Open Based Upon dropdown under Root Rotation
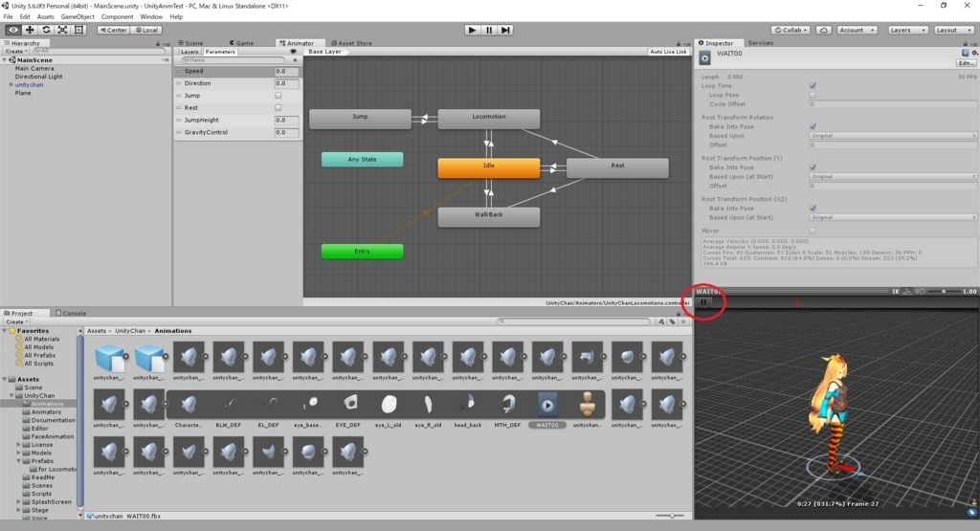Image resolution: width=980 pixels, height=531 pixels. click(893, 136)
